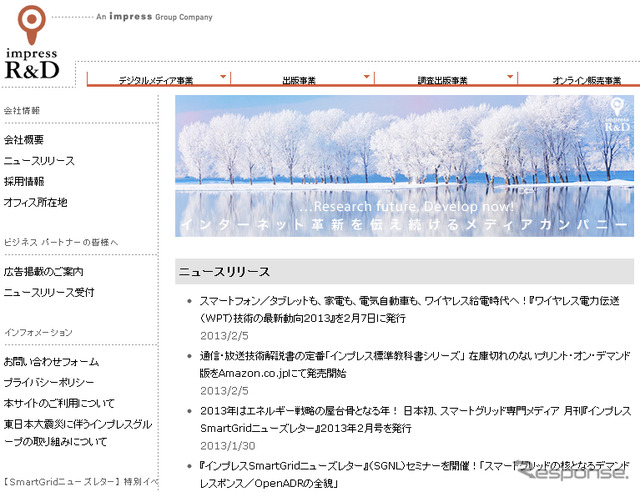Click the R&D logo in the banner corner
Screen dimensions: 640x492
pos(617,115)
